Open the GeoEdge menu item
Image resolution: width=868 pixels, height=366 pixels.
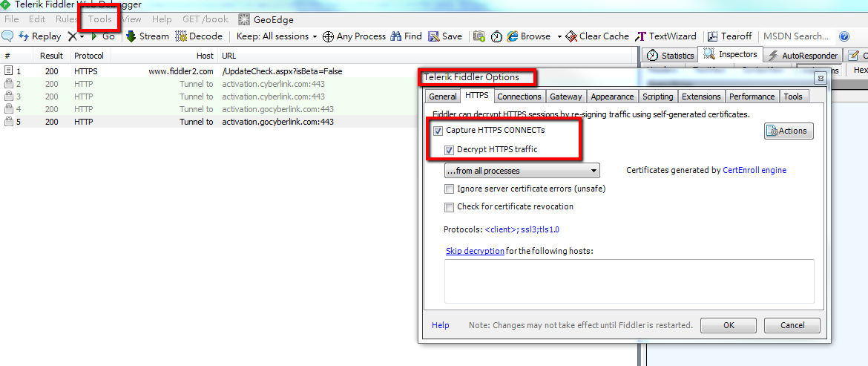coord(266,19)
